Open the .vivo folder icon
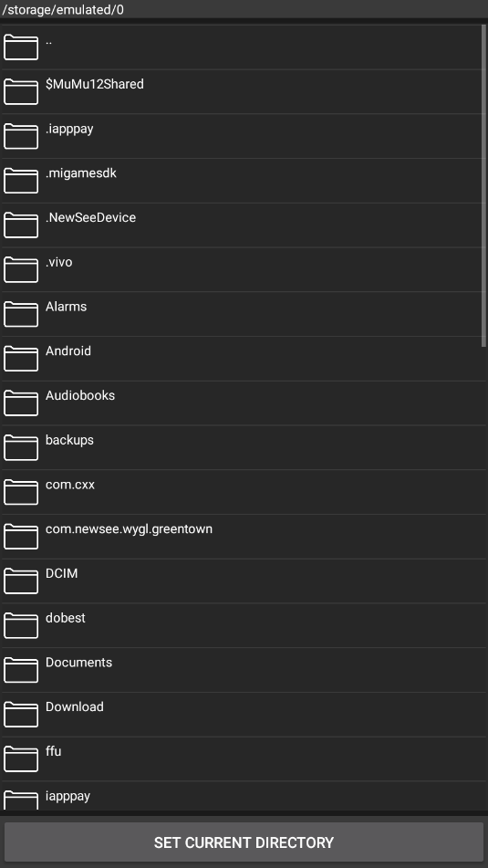The height and width of the screenshot is (868, 488). click(21, 269)
